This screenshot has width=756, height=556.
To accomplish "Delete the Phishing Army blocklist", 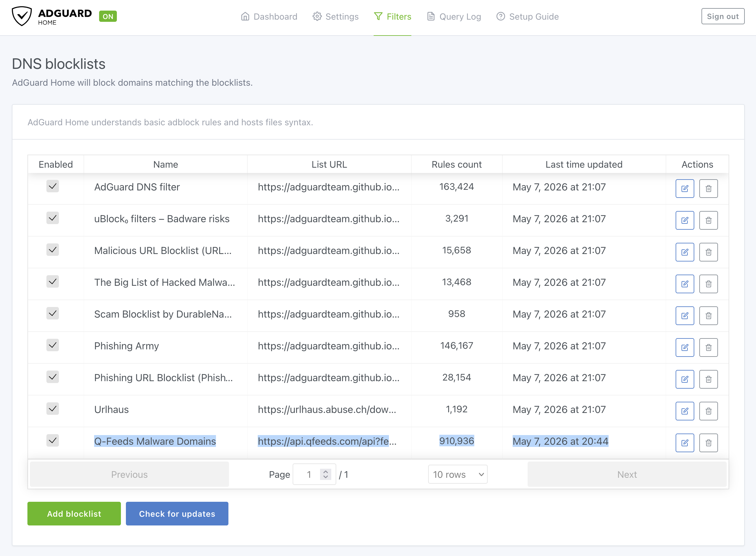I will [708, 347].
